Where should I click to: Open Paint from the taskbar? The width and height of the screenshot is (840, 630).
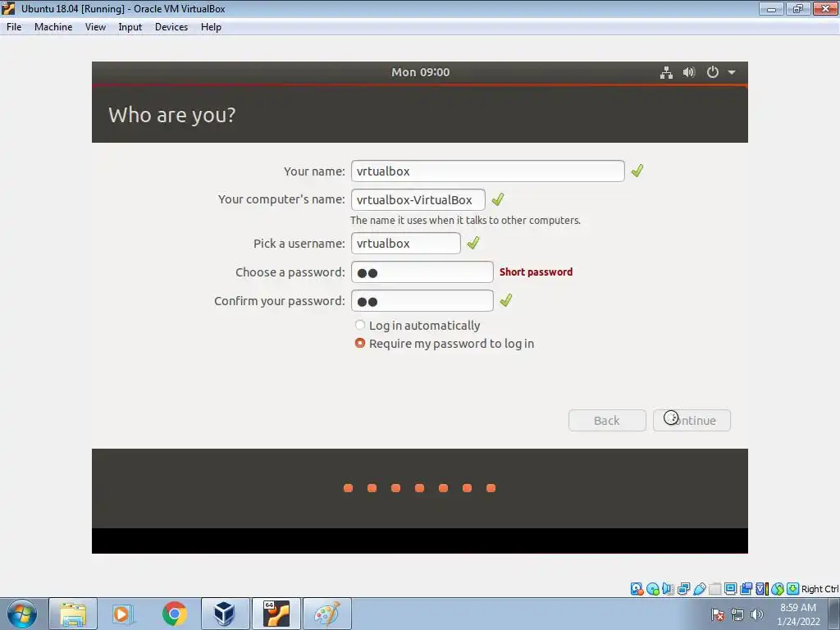pyautogui.click(x=327, y=614)
